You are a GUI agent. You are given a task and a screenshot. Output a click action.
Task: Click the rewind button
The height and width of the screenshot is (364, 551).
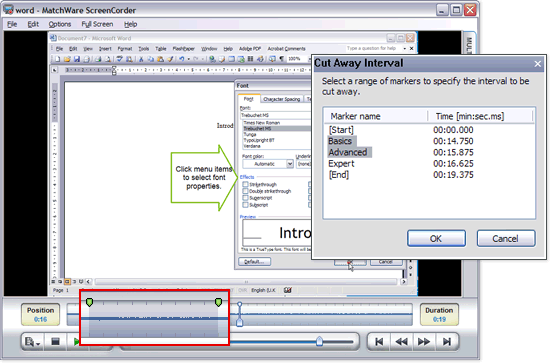pos(401,342)
